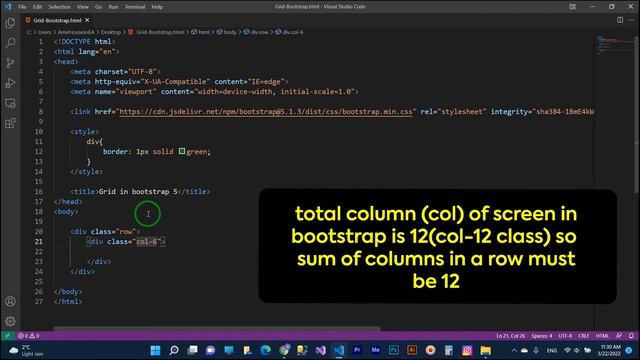Image resolution: width=640 pixels, height=360 pixels.
Task: Close the Grid-Bootstrap.html tab
Action: point(87,20)
